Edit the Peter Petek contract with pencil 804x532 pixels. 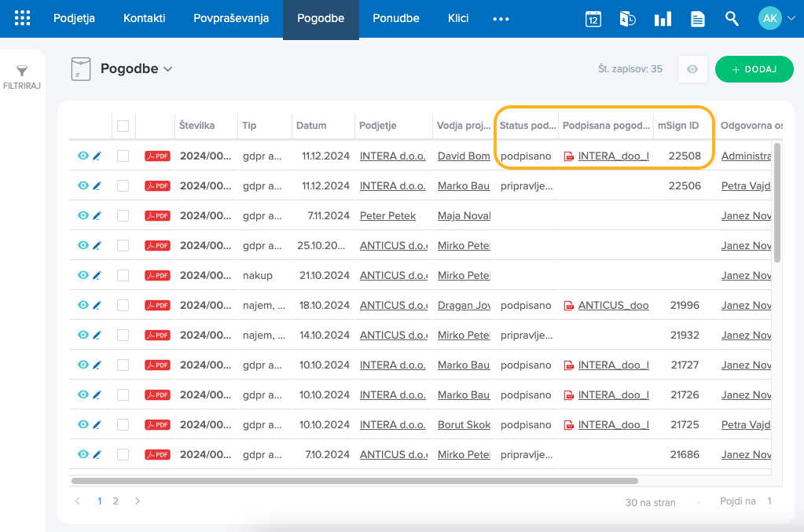[x=97, y=216]
